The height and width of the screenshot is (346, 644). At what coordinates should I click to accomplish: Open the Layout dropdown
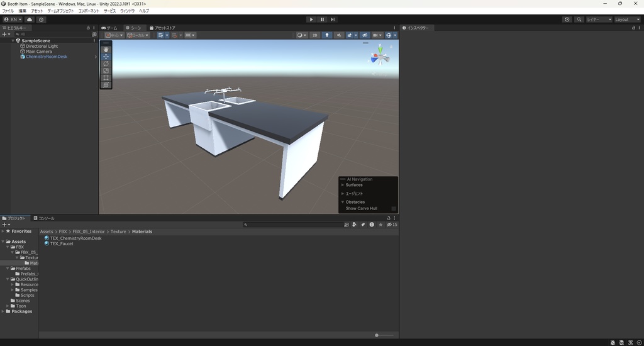(627, 20)
